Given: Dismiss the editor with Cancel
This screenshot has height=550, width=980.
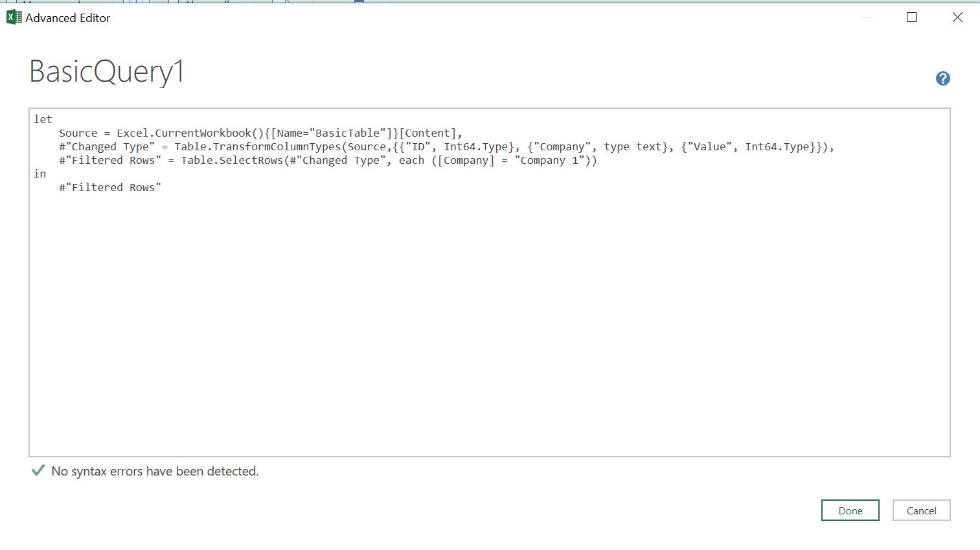Looking at the screenshot, I should tap(921, 510).
